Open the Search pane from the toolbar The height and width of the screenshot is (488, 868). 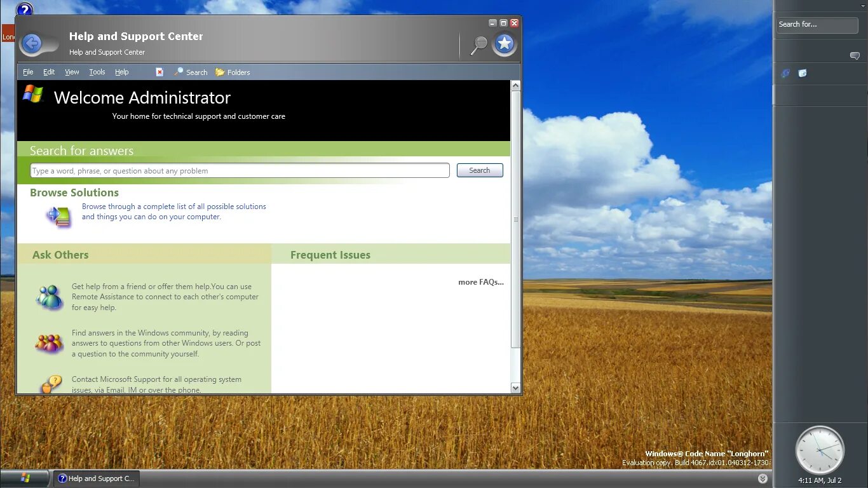(x=191, y=72)
